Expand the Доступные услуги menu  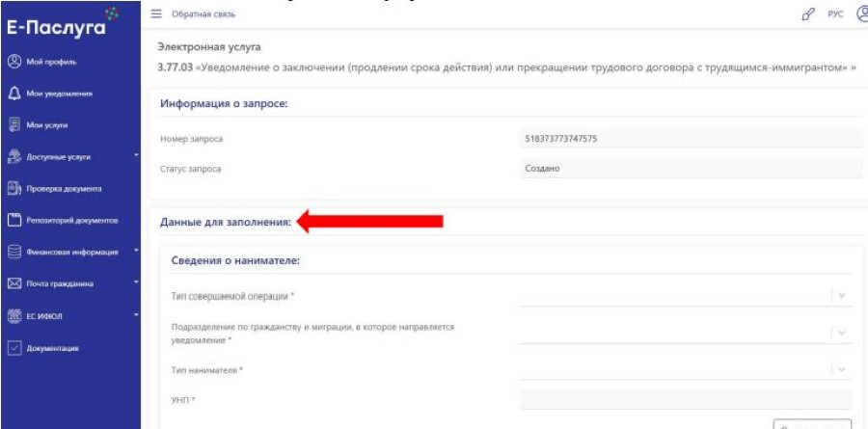[x=72, y=156]
